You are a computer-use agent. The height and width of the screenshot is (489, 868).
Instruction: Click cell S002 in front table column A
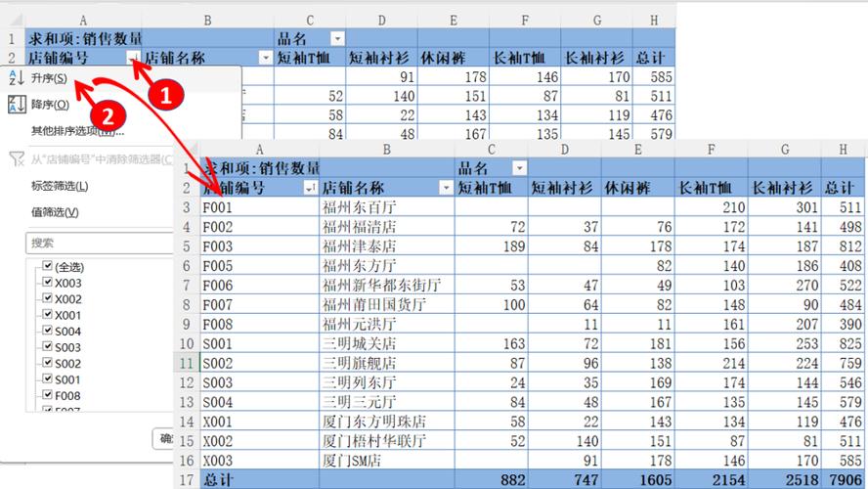(259, 363)
